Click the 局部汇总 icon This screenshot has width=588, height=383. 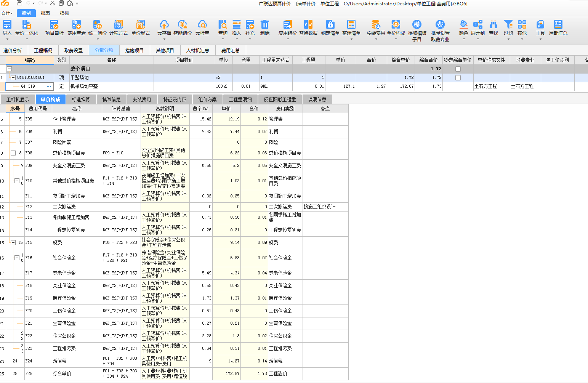tap(558, 25)
